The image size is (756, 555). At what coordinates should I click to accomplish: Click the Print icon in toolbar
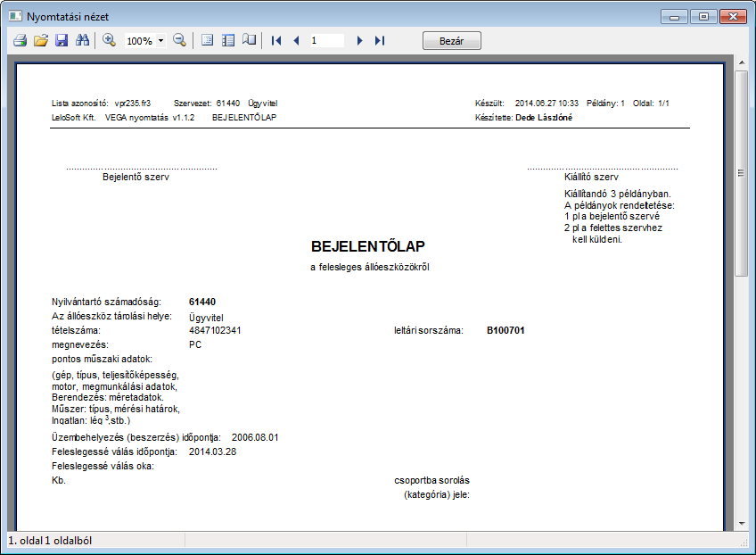click(x=21, y=40)
